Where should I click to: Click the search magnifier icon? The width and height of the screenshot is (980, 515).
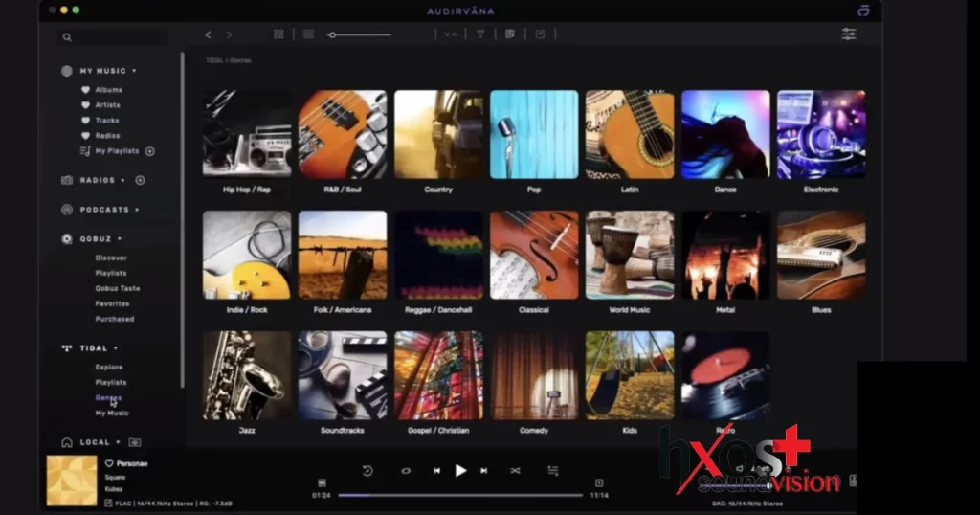(67, 37)
